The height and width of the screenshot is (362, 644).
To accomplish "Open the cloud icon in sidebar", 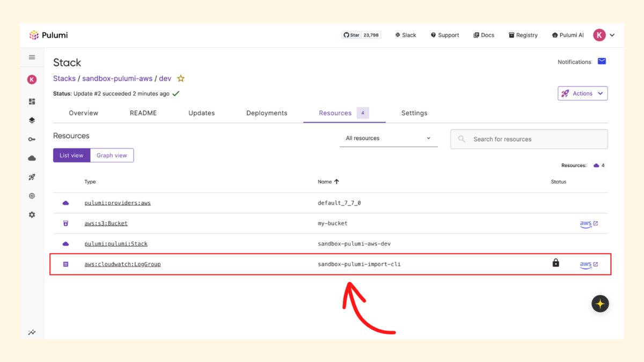I will (32, 158).
